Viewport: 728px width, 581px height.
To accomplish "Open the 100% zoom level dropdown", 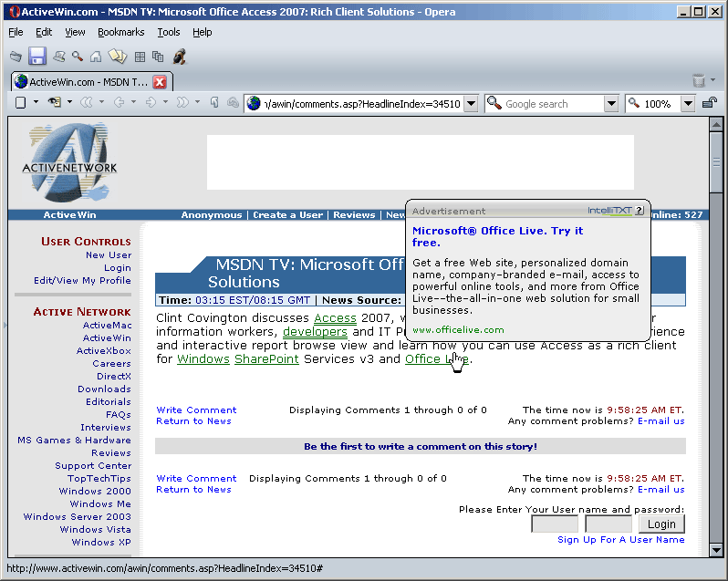I will click(688, 103).
